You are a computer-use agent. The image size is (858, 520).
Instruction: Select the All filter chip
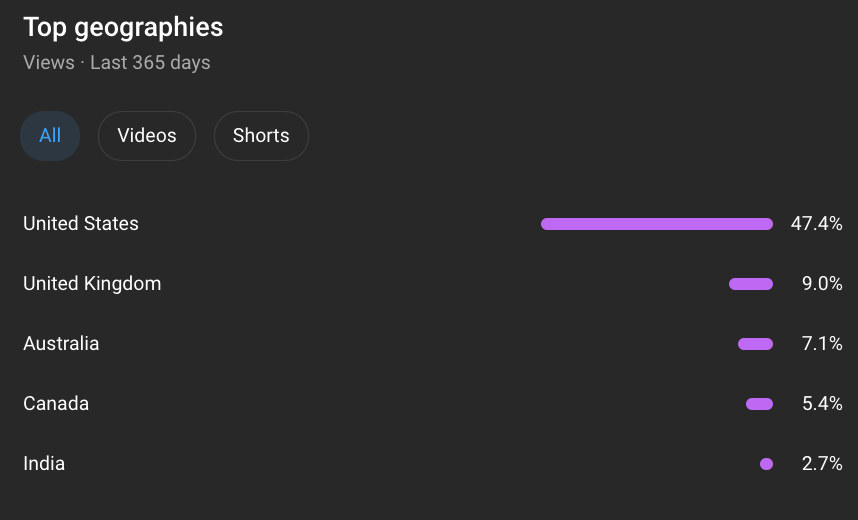pyautogui.click(x=50, y=136)
